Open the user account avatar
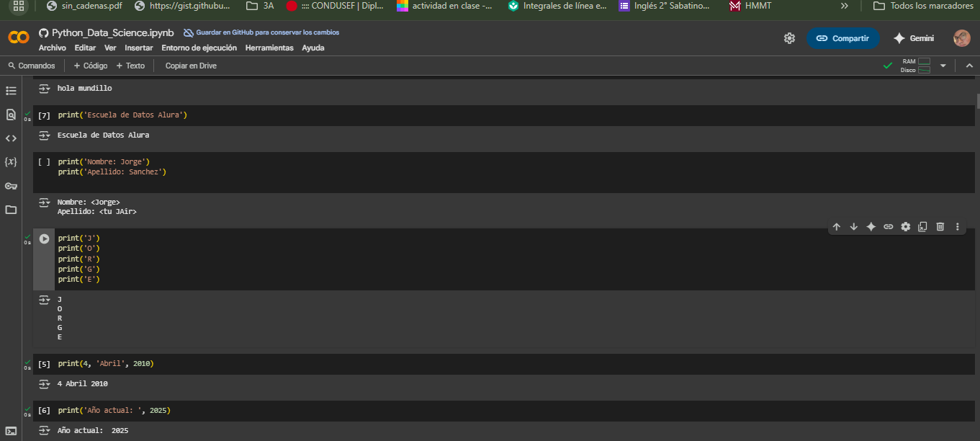Screen dimensions: 980x441 (x=962, y=38)
